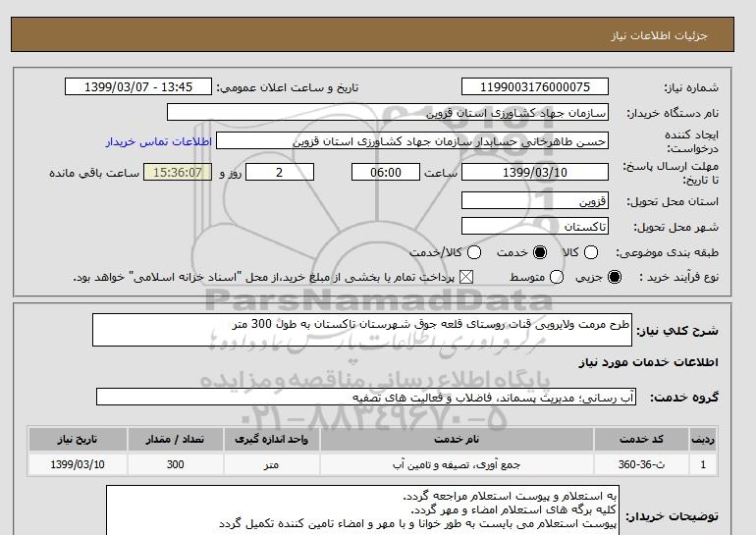Image resolution: width=756 pixels, height=535 pixels.
Task: Click the row number 1 cell
Action: (x=703, y=464)
